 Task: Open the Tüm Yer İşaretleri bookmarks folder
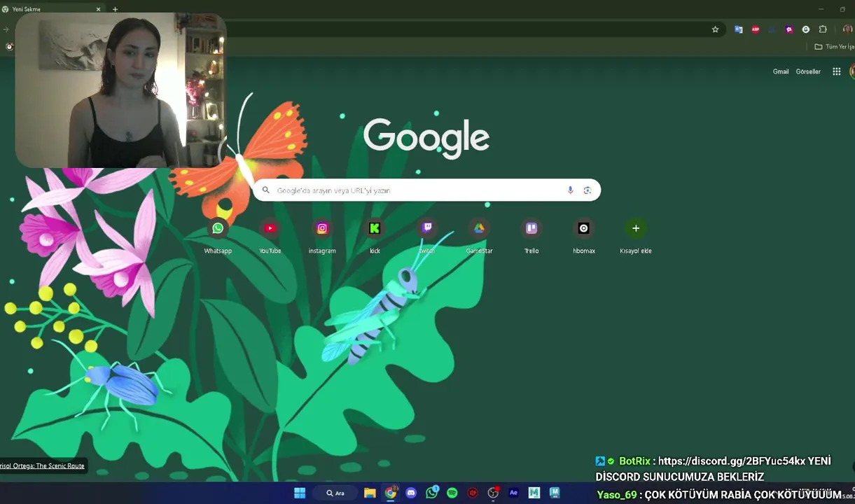(834, 47)
